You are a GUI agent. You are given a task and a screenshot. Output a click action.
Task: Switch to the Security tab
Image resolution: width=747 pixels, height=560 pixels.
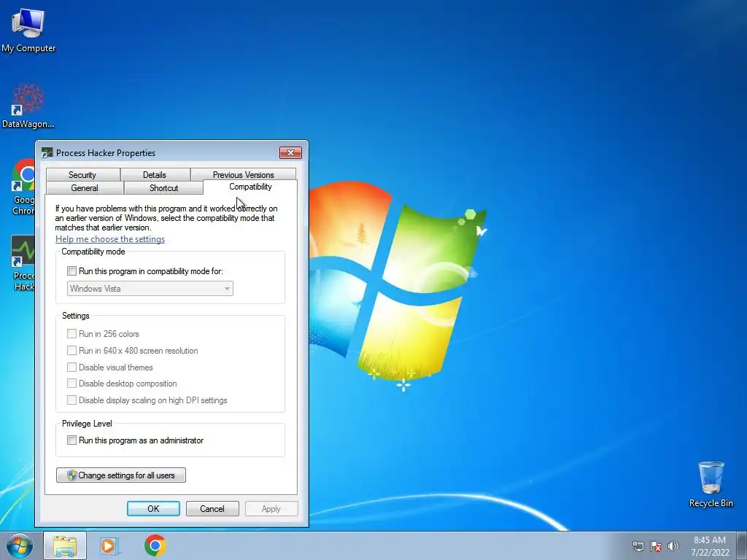pyautogui.click(x=82, y=175)
